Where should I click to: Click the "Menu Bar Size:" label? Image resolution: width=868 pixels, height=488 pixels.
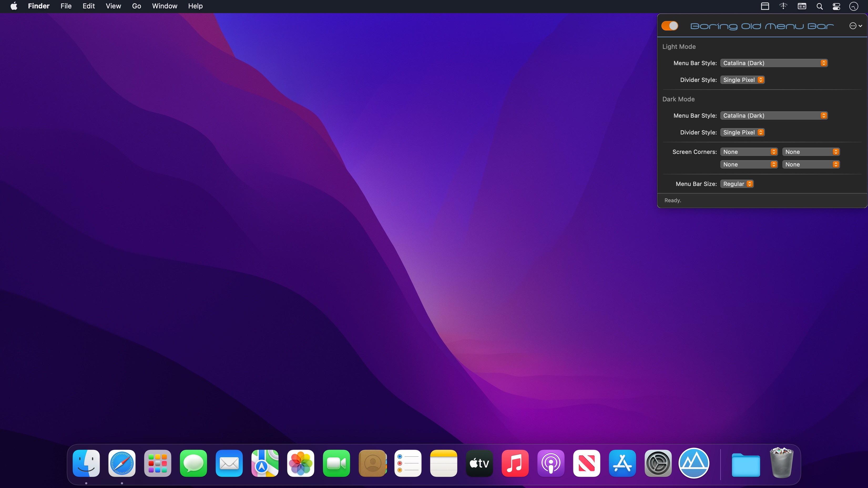pyautogui.click(x=696, y=184)
